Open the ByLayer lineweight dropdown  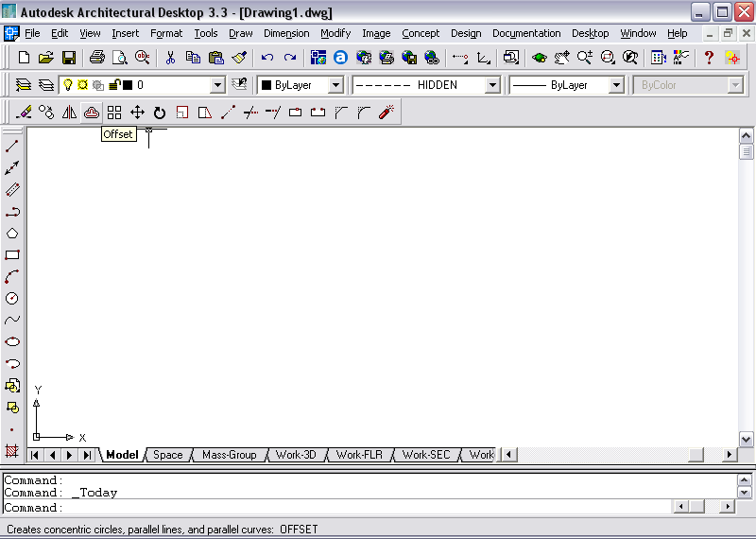tap(616, 85)
